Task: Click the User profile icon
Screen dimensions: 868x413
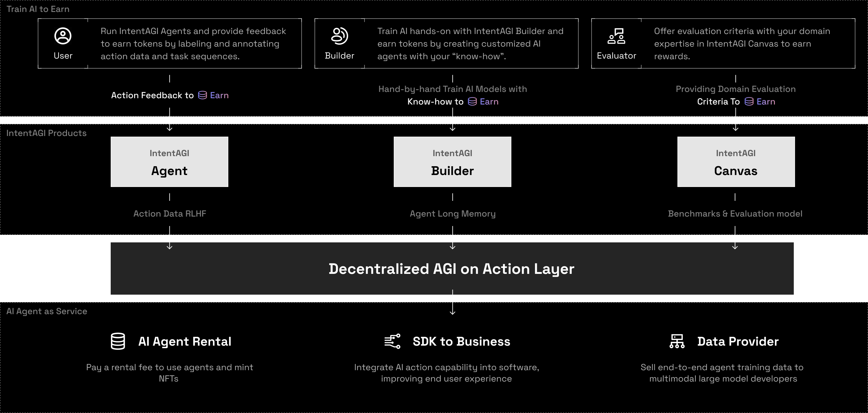Action: click(x=63, y=36)
